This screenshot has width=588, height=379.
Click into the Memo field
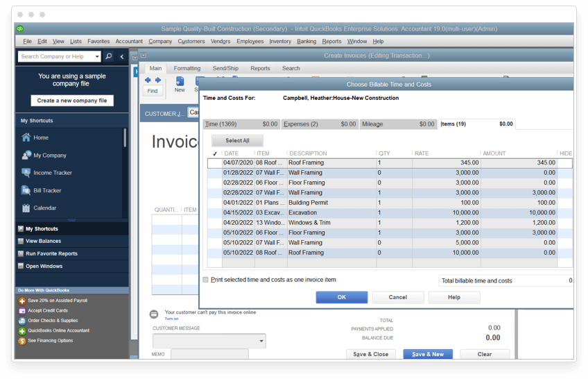pyautogui.click(x=209, y=354)
